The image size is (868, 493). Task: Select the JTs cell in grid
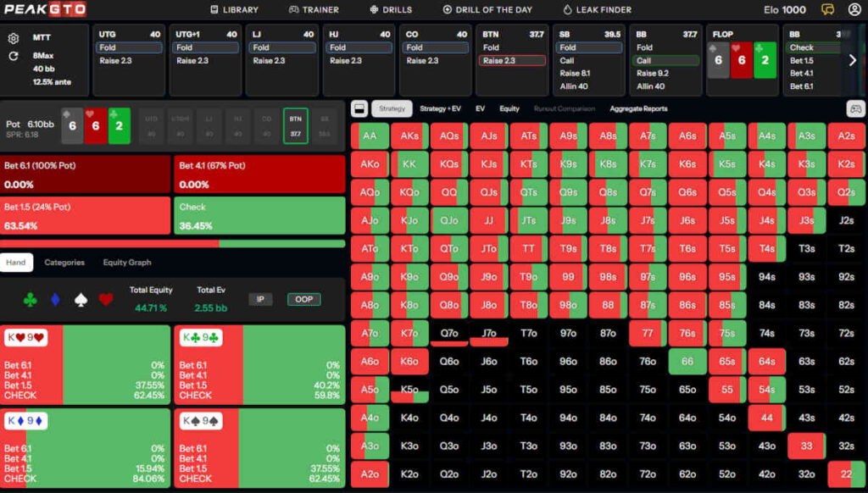[x=529, y=220]
